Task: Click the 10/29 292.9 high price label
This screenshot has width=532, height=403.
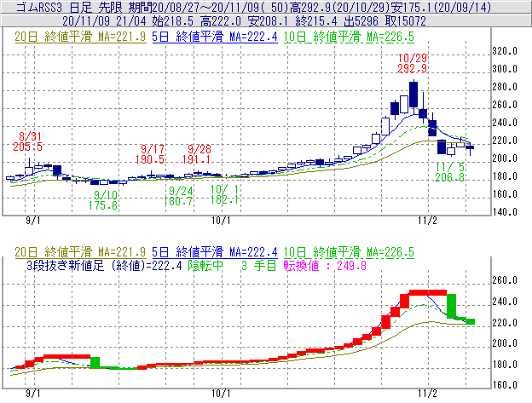Action: click(x=413, y=63)
